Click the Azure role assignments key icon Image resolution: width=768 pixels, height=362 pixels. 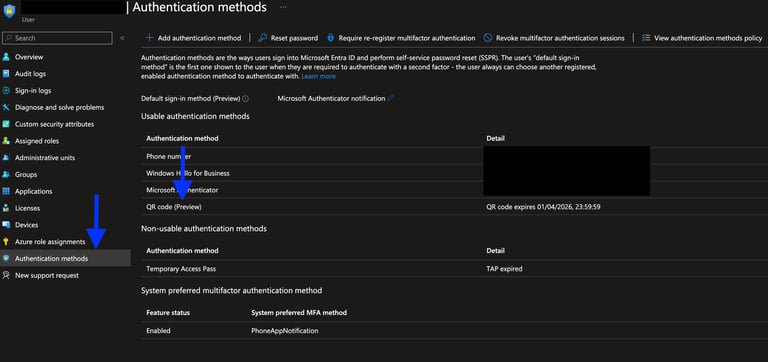point(6,241)
